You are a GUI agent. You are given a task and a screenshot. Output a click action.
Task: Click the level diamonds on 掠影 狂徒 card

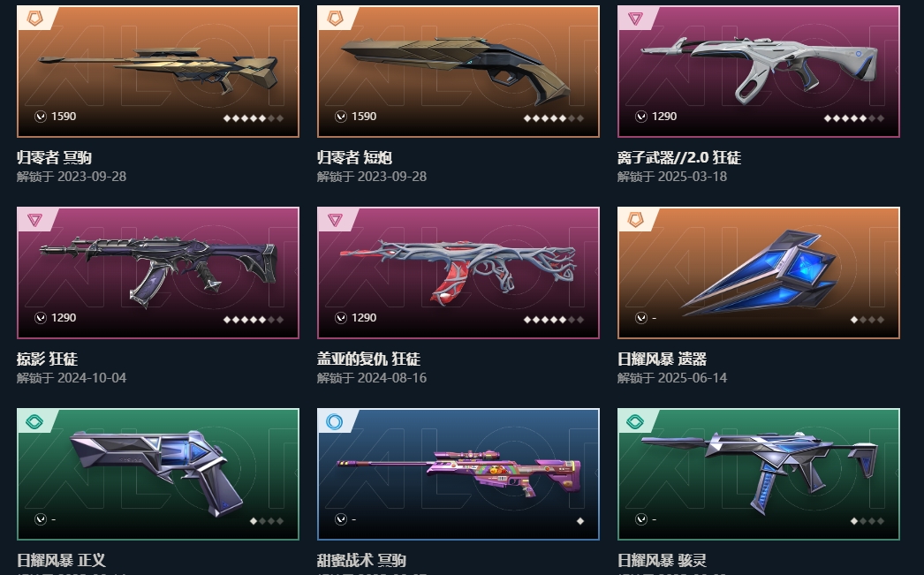click(x=254, y=320)
